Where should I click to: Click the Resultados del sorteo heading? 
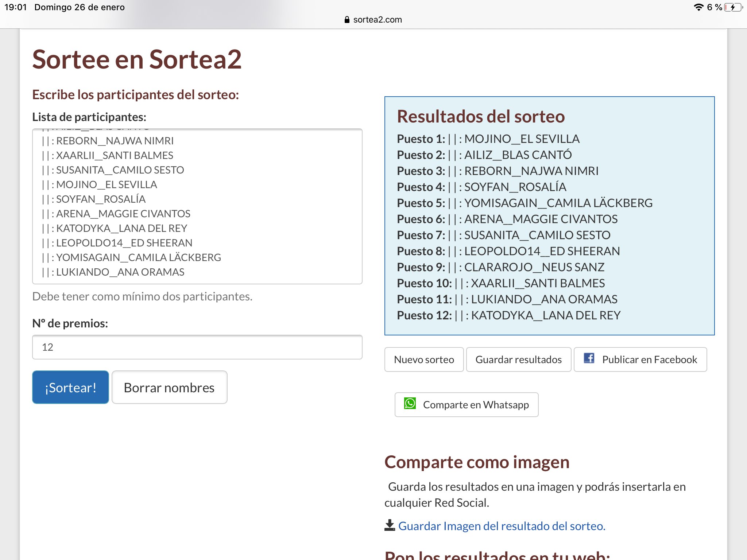(481, 117)
